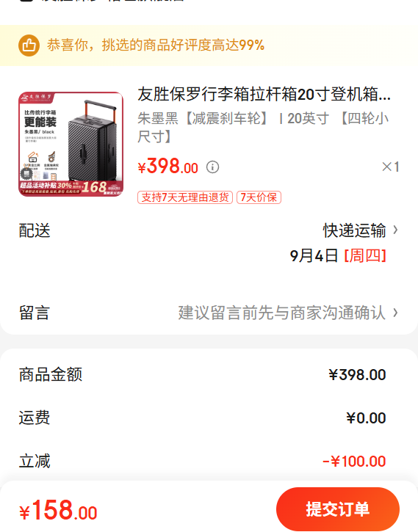The height and width of the screenshot is (532, 418).
Task: Tap the thumbs-up icon in the yellow banner
Action: (29, 45)
